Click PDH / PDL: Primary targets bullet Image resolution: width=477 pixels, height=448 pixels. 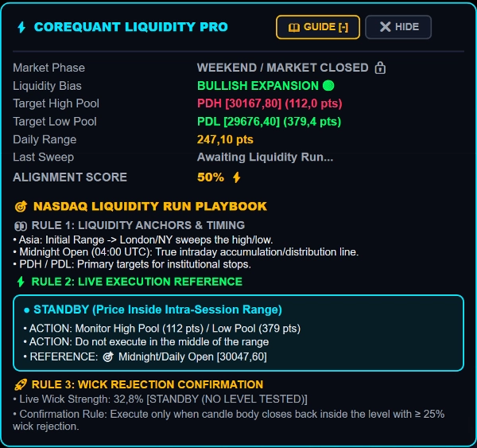[132, 264]
